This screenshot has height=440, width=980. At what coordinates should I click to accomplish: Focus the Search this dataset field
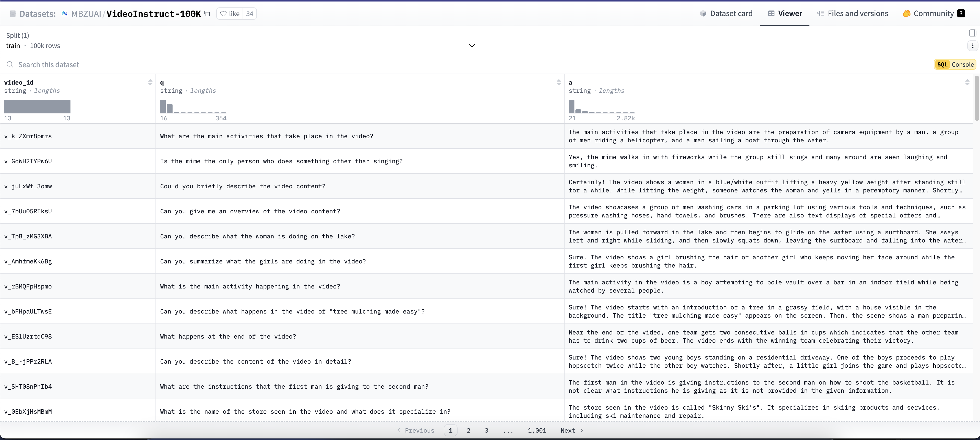[49, 65]
